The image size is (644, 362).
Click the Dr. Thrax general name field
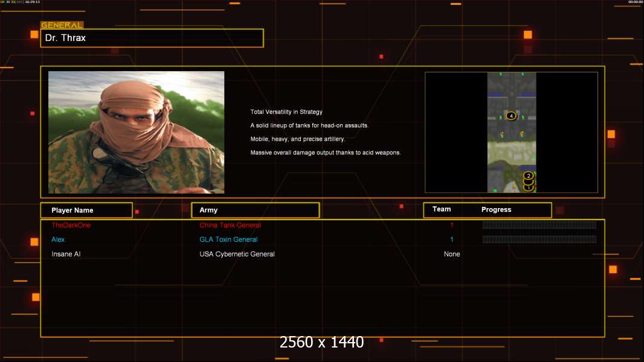click(152, 38)
